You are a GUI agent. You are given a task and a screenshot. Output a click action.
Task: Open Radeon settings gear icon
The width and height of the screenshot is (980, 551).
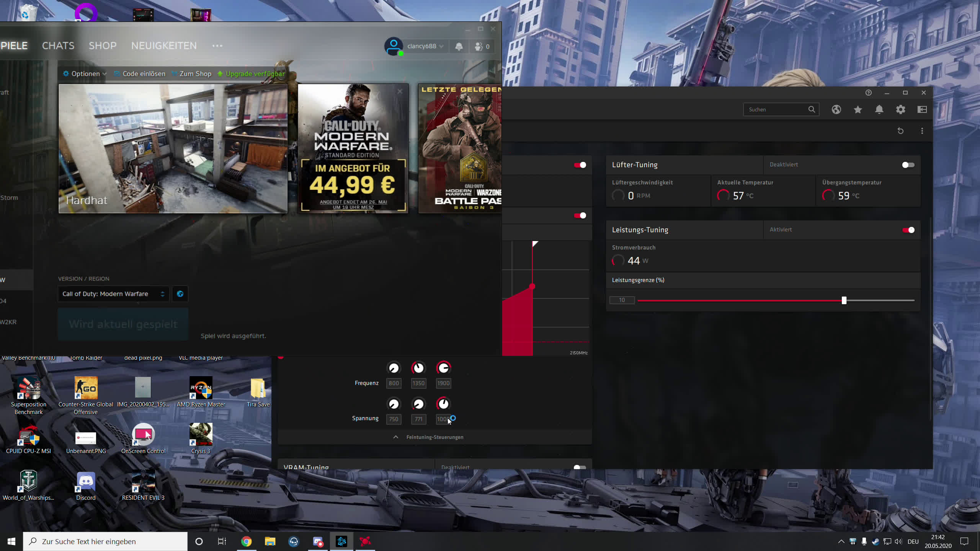(x=900, y=110)
